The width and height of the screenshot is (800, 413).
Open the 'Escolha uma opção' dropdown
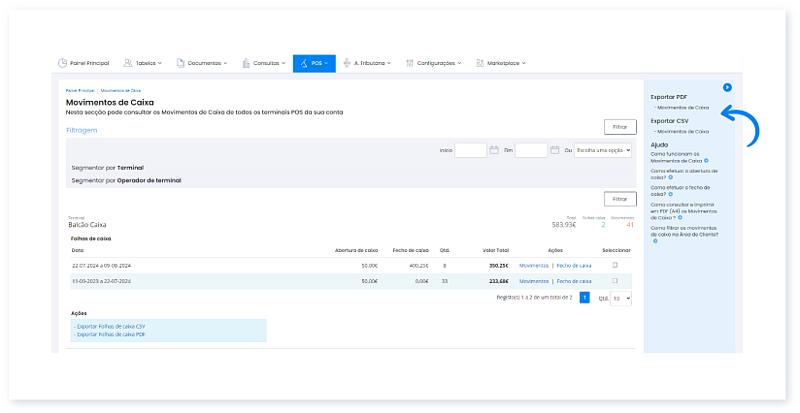point(603,150)
